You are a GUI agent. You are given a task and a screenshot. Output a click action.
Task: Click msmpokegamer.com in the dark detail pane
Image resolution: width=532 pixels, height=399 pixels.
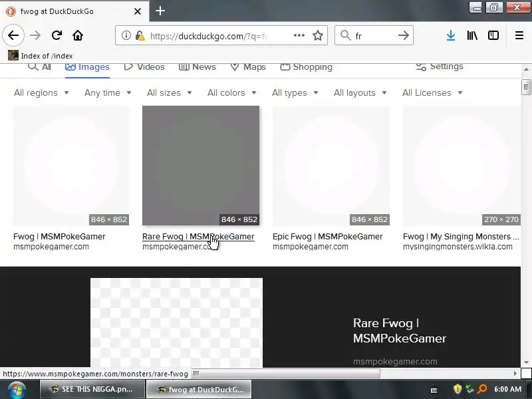[x=395, y=361]
